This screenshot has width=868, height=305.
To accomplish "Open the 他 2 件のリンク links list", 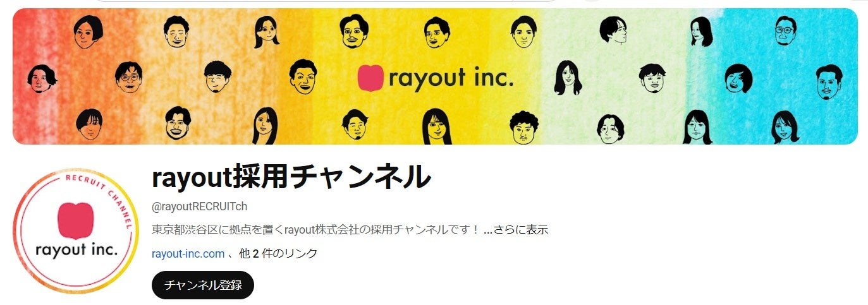I will coord(278,254).
